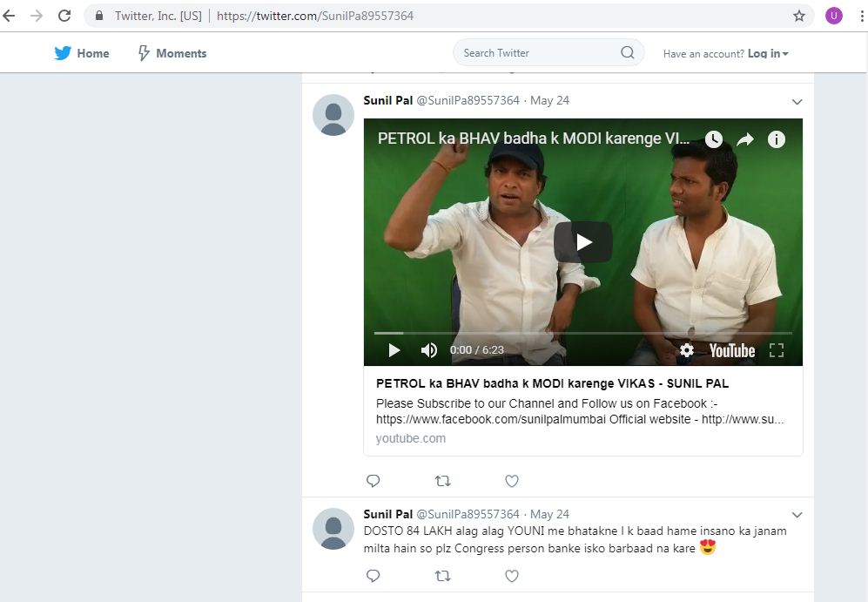Viewport: 868px width, 602px height.
Task: Open the youtube.com link card title
Action: click(552, 383)
